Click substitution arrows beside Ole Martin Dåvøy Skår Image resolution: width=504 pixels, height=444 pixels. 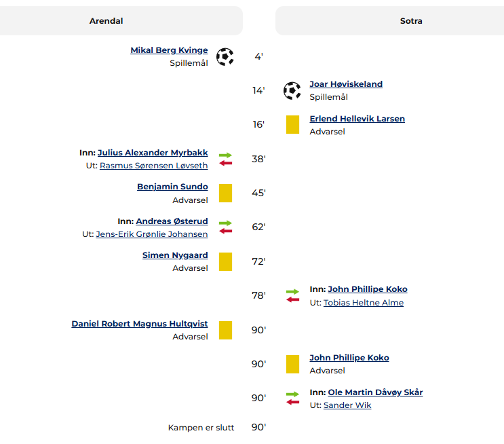(292, 398)
